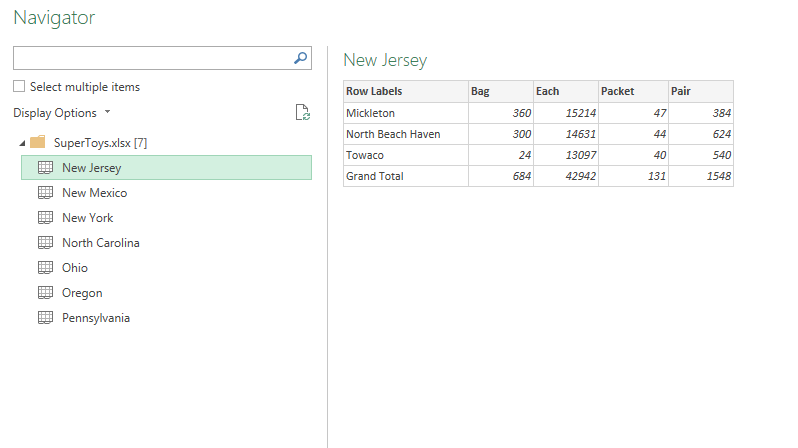Image resolution: width=798 pixels, height=448 pixels.
Task: Click the Pair column header
Action: pos(701,91)
